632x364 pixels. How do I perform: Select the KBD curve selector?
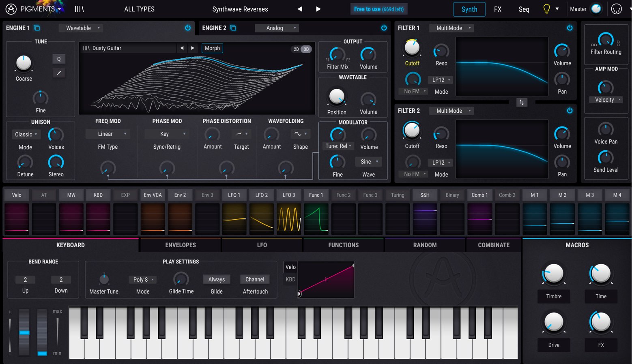(x=290, y=279)
